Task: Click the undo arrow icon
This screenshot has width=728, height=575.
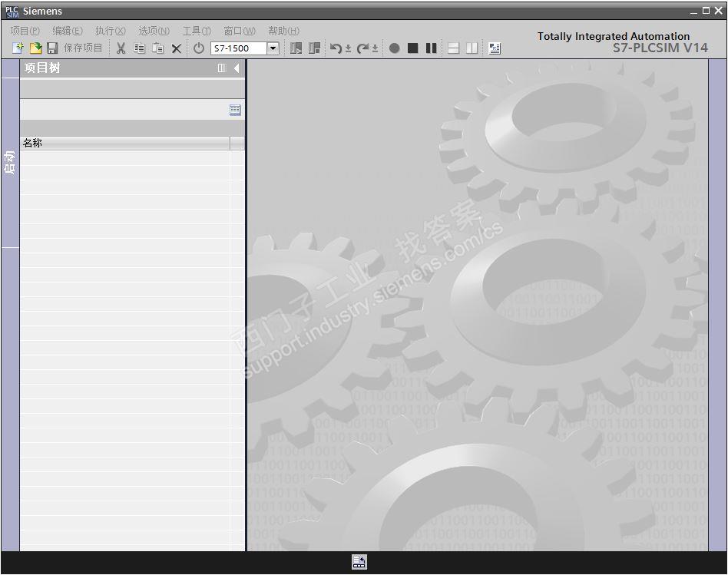Action: click(336, 48)
